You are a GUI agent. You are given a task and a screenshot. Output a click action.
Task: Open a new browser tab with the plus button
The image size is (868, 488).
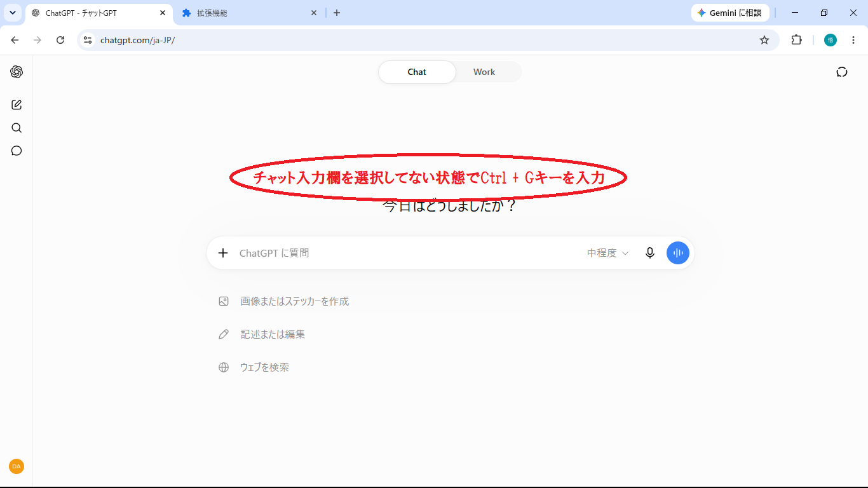point(337,13)
